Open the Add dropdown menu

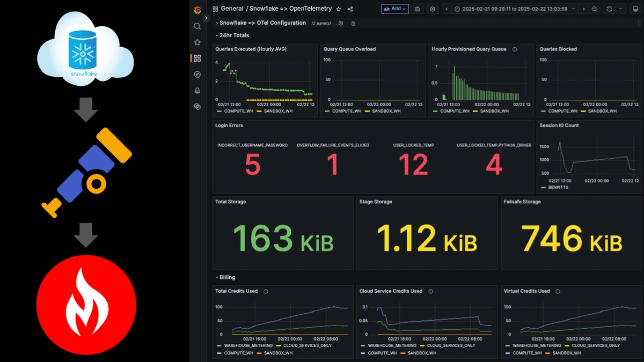394,9
